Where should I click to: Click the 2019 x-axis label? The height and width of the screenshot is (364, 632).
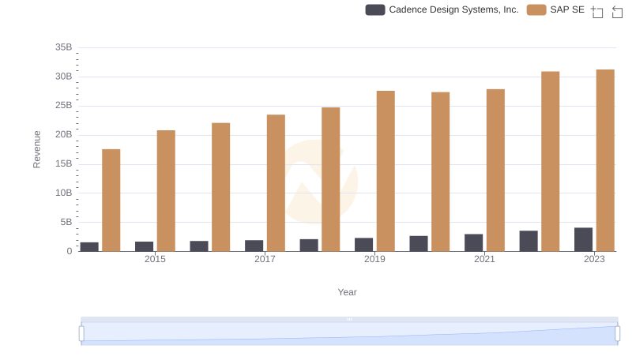tap(374, 259)
